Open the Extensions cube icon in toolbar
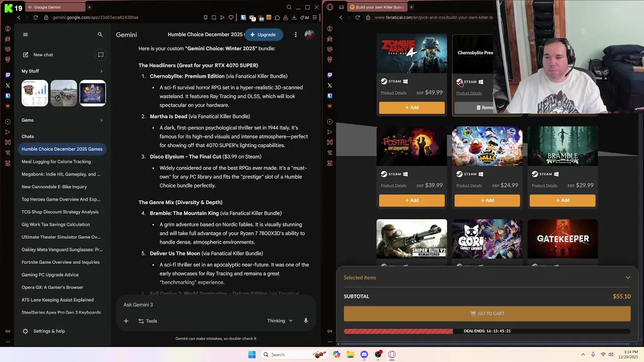 tap(277, 17)
